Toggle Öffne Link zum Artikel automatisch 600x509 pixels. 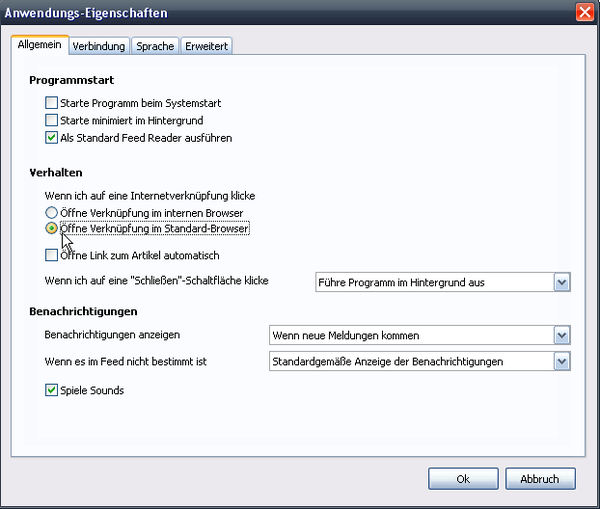coord(52,256)
